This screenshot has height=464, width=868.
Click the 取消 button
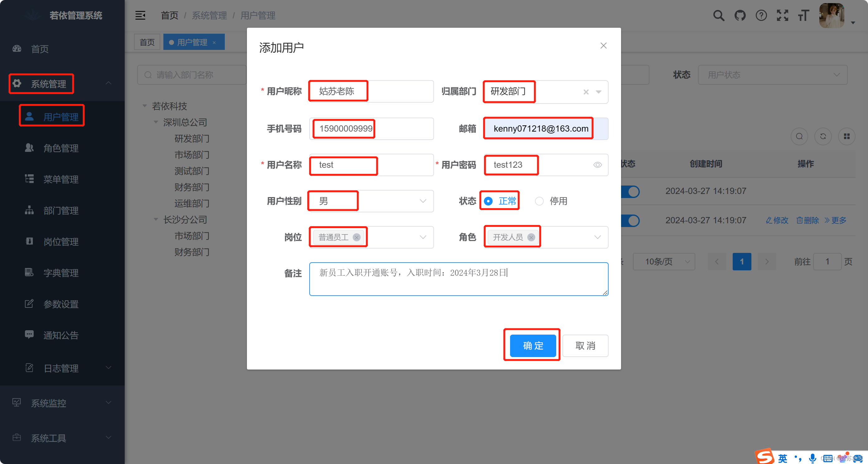585,346
